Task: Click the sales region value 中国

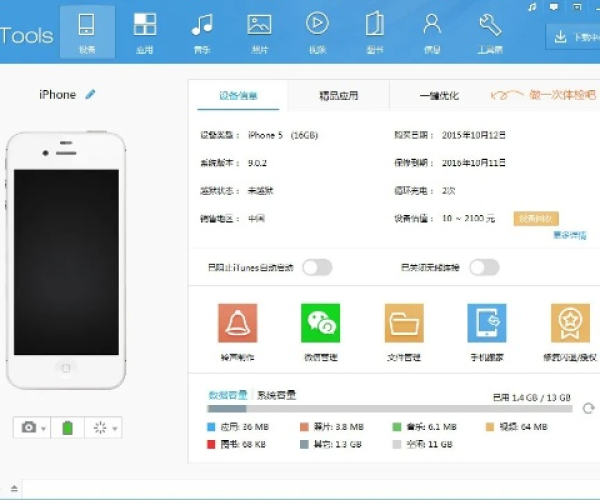Action: pyautogui.click(x=256, y=218)
